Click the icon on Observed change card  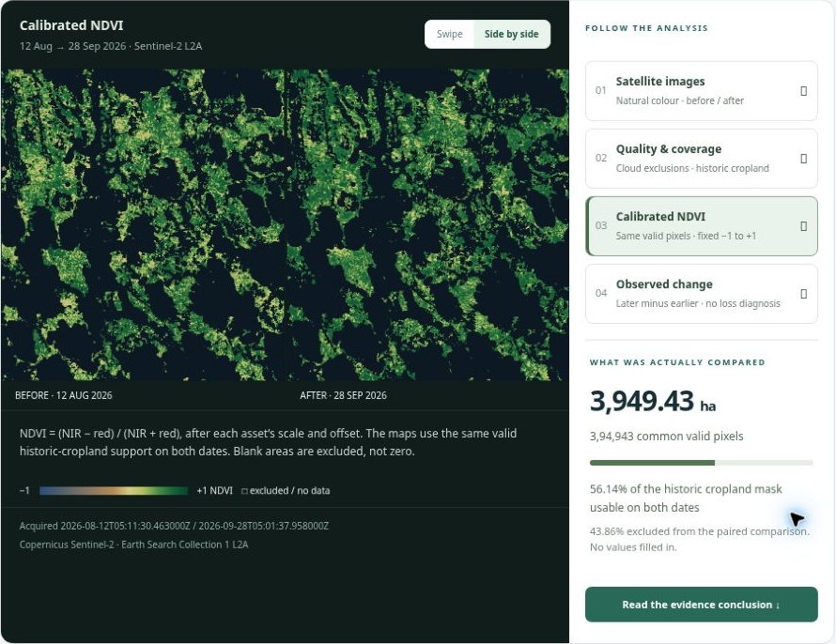point(803,294)
